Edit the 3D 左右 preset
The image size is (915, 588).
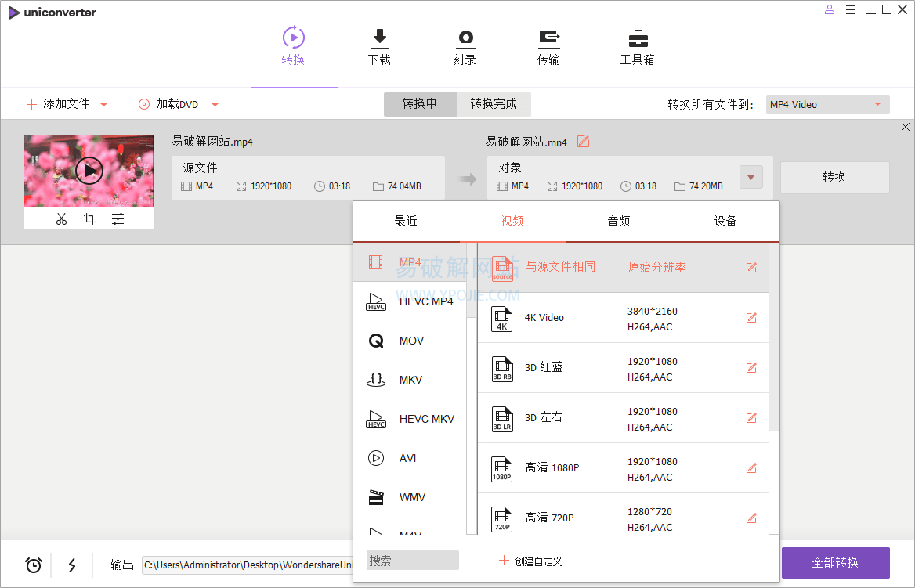coord(751,418)
